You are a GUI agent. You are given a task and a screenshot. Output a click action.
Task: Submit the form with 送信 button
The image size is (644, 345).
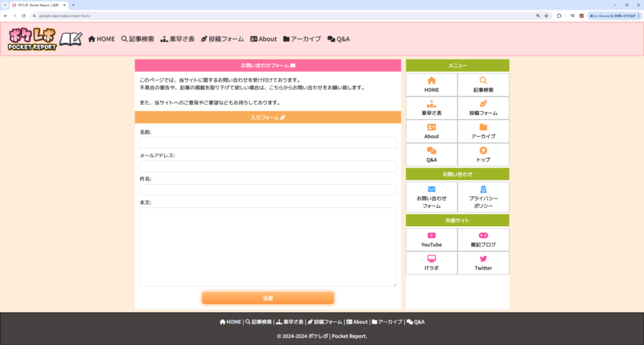(x=268, y=298)
